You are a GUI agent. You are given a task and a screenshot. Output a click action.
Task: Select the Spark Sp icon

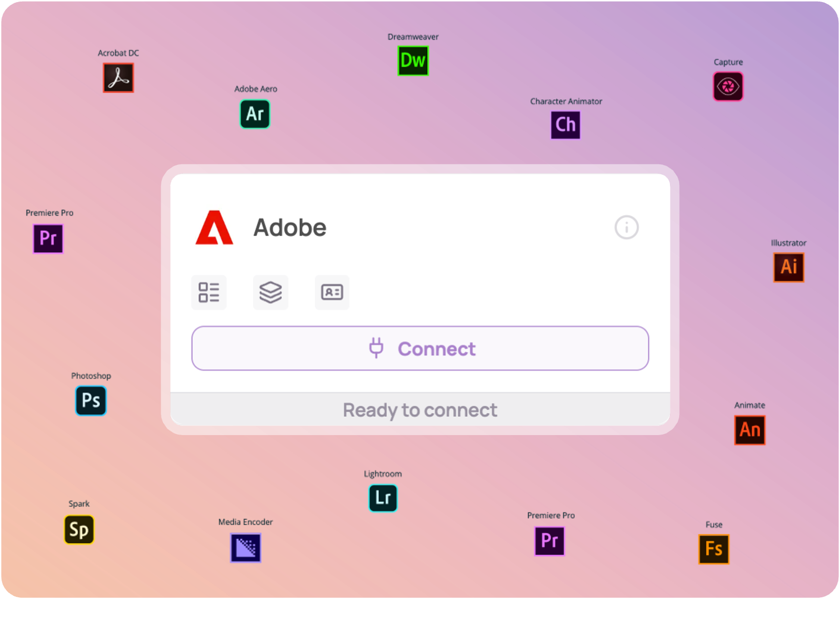(79, 530)
